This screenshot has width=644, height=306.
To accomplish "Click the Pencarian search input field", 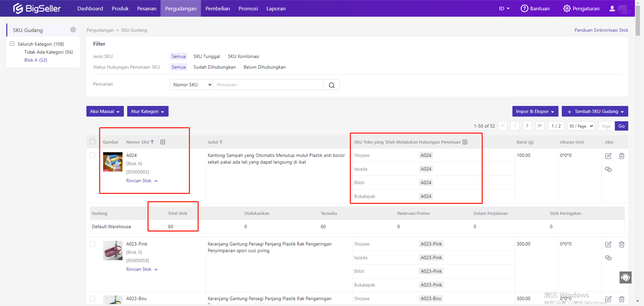I will (x=268, y=85).
